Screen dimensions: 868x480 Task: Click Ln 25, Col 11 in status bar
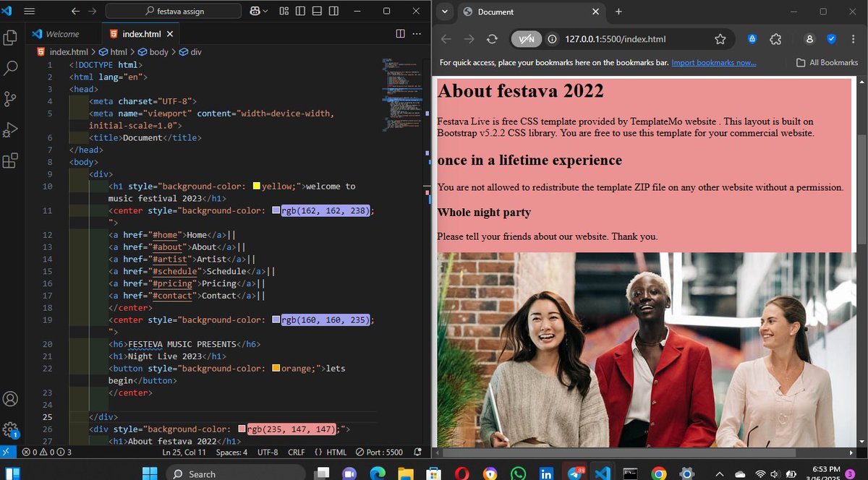click(184, 452)
